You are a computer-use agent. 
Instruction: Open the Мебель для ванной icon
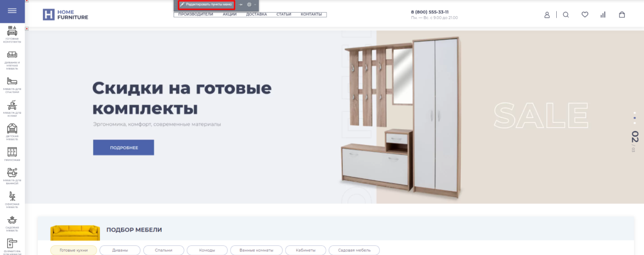[x=12, y=172]
